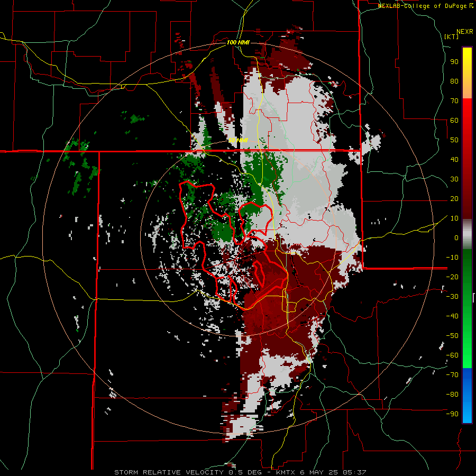
Task: Click the "KMTX" station identifier
Action: pos(286,472)
